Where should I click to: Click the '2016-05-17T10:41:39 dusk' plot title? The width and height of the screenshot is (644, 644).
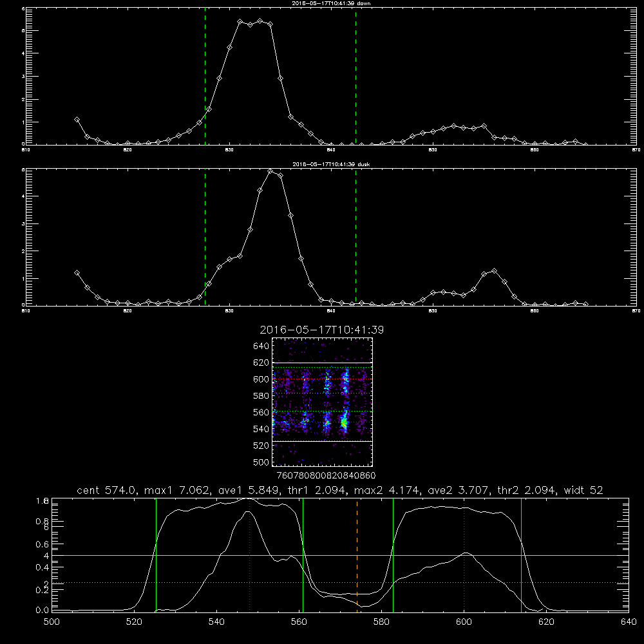click(331, 164)
